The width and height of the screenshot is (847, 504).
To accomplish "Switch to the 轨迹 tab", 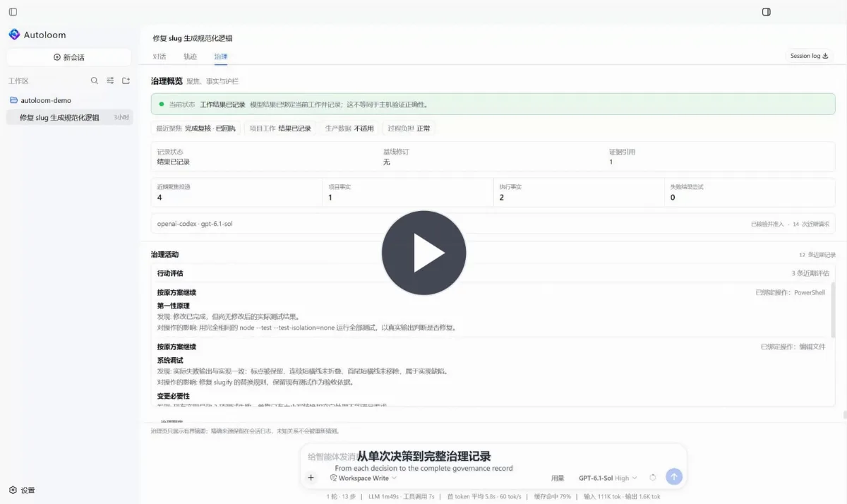I will (x=191, y=56).
